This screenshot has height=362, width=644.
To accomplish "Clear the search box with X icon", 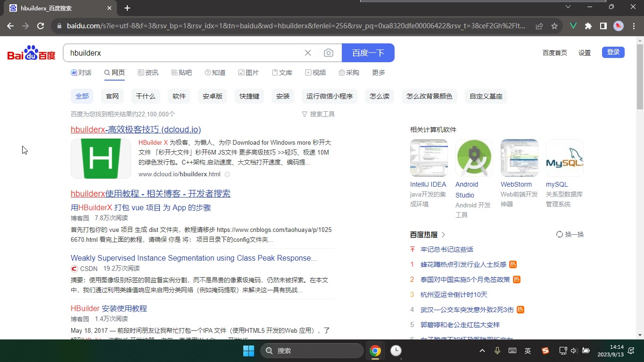I will [308, 53].
